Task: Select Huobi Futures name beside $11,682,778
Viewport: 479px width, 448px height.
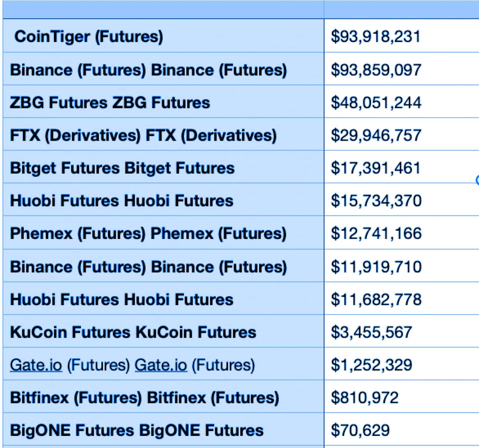Action: pyautogui.click(x=121, y=299)
